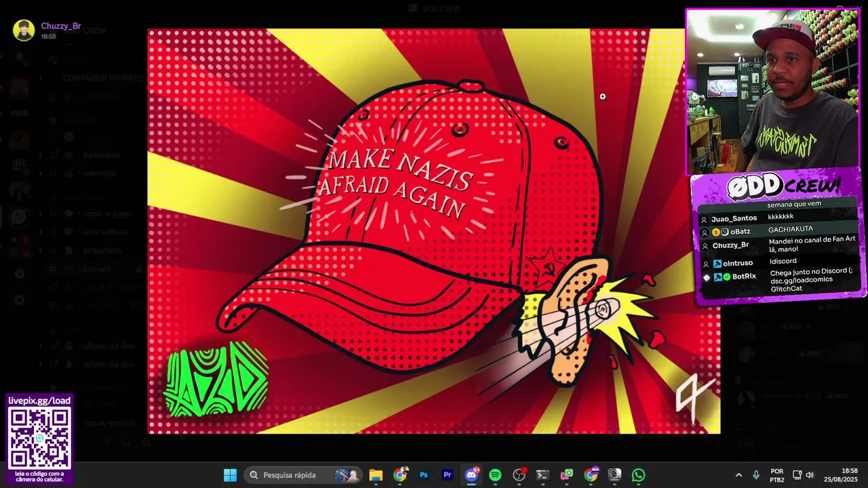This screenshot has height=488, width=868.
Task: Select the dimmed marmita channel in Discord
Action: tap(99, 174)
